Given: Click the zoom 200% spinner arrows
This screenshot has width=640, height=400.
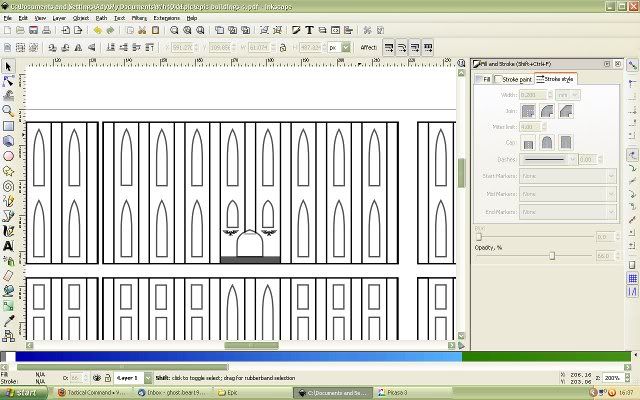Looking at the screenshot, I should (x=628, y=378).
